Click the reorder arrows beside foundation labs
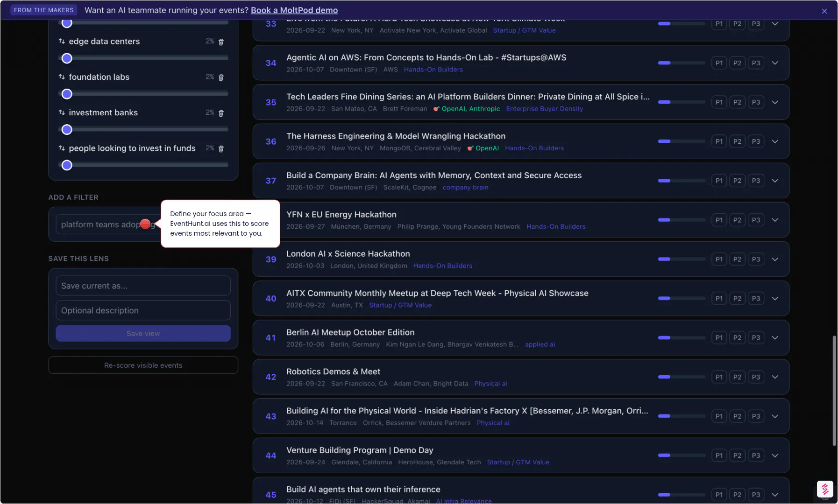The width and height of the screenshot is (838, 504). click(62, 77)
